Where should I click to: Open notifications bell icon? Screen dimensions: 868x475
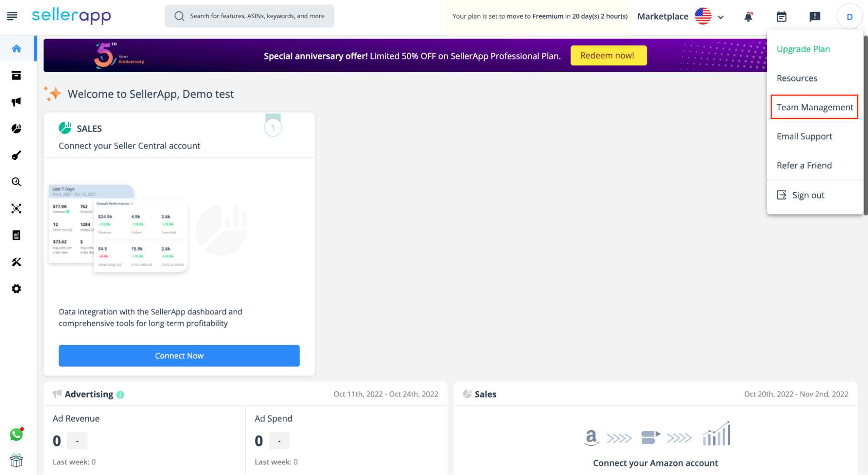[748, 16]
